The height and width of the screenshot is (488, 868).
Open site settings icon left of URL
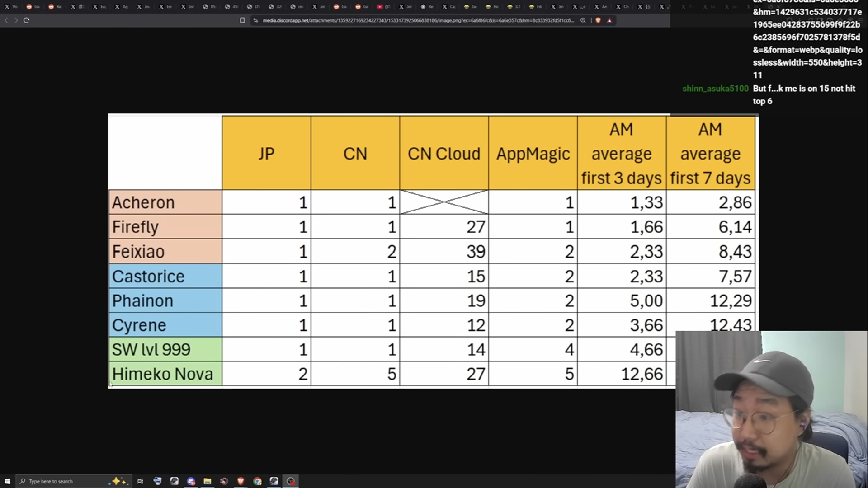pyautogui.click(x=255, y=20)
